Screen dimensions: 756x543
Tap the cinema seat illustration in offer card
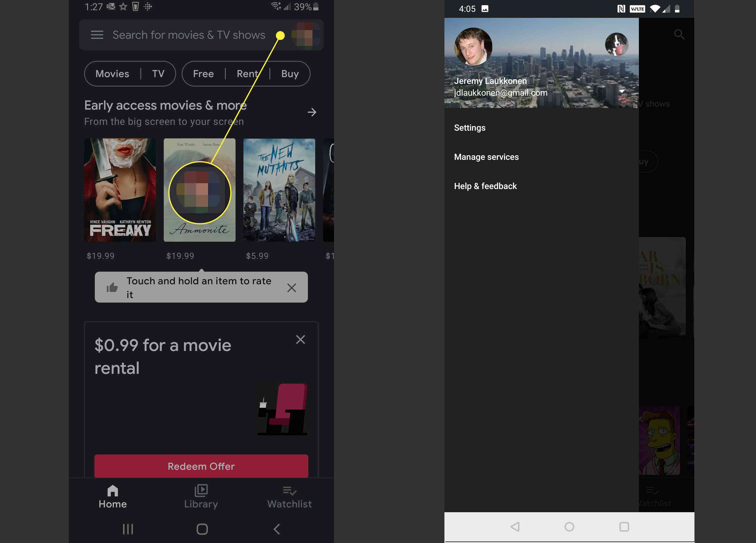pos(283,409)
